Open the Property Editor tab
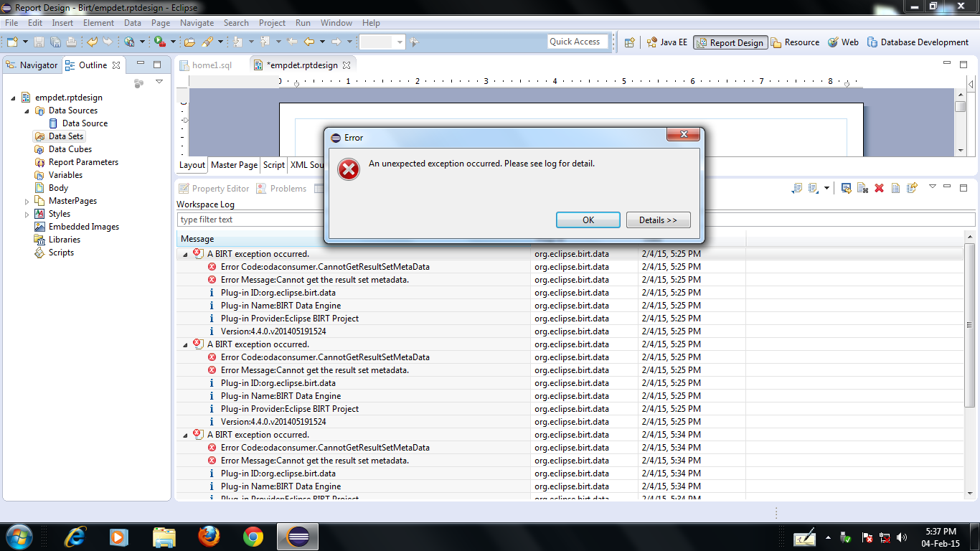 tap(214, 189)
